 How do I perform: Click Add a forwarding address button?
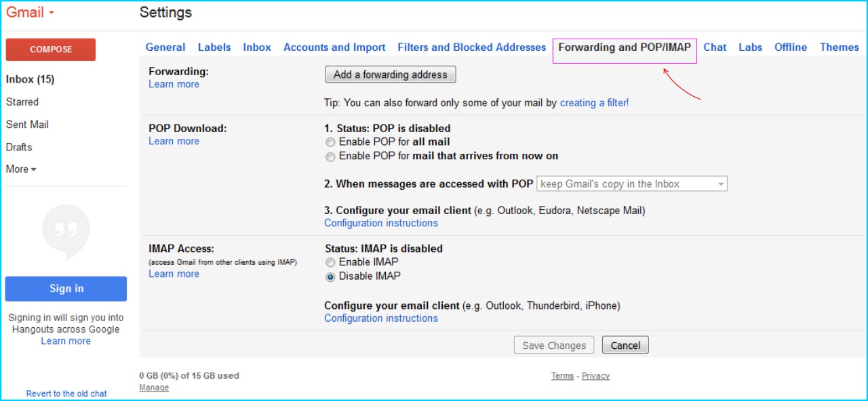(x=391, y=75)
